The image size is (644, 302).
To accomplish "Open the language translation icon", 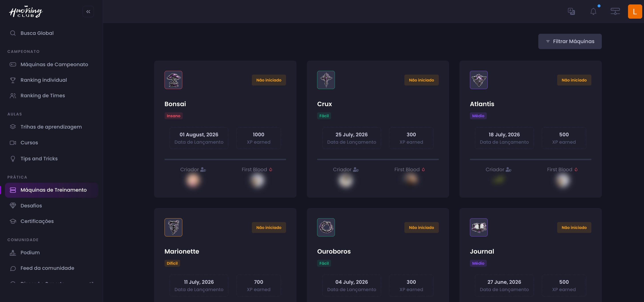I will (571, 12).
